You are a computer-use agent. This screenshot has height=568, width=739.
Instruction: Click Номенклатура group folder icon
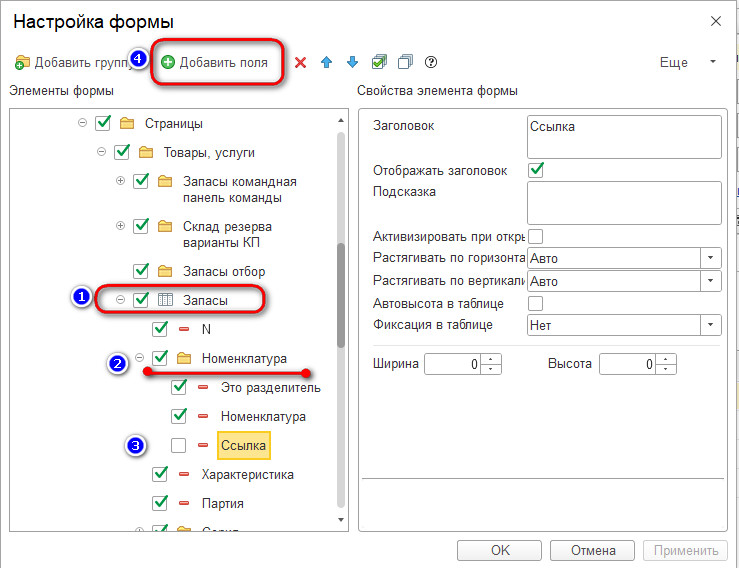click(x=184, y=359)
